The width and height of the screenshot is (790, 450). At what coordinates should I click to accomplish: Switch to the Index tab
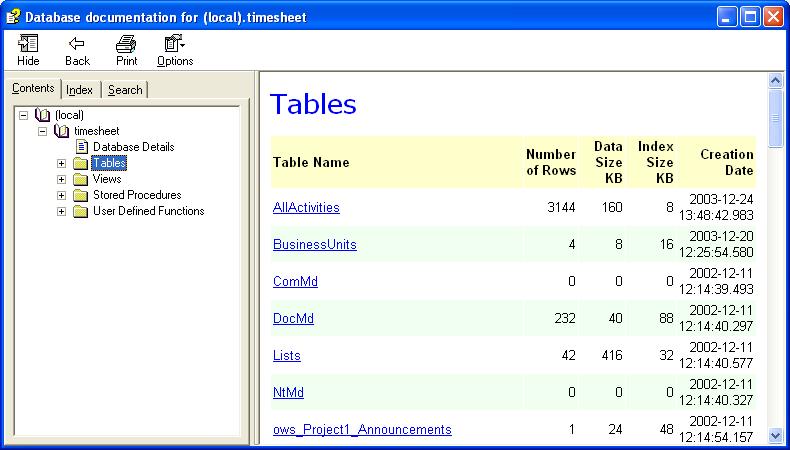tap(80, 90)
